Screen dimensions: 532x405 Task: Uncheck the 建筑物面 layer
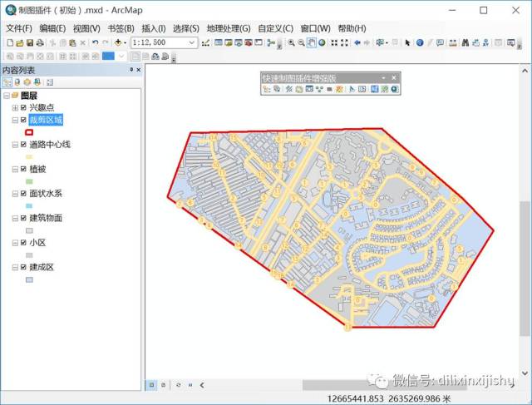(23, 218)
